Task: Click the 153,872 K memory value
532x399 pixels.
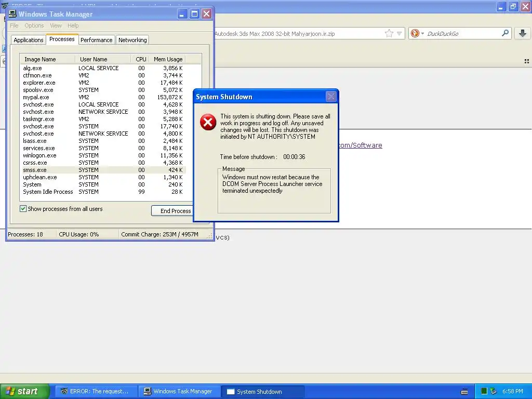Action: [170, 97]
